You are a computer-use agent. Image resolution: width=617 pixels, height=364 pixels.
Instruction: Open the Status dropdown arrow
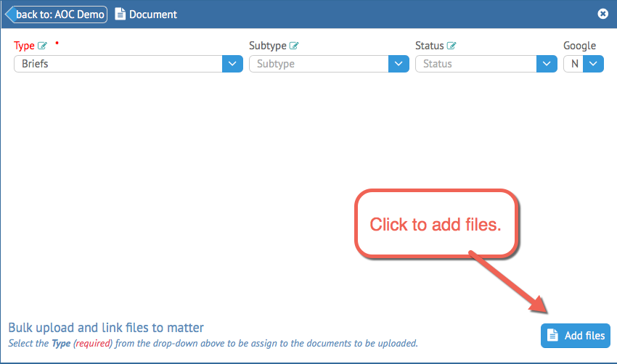point(547,64)
